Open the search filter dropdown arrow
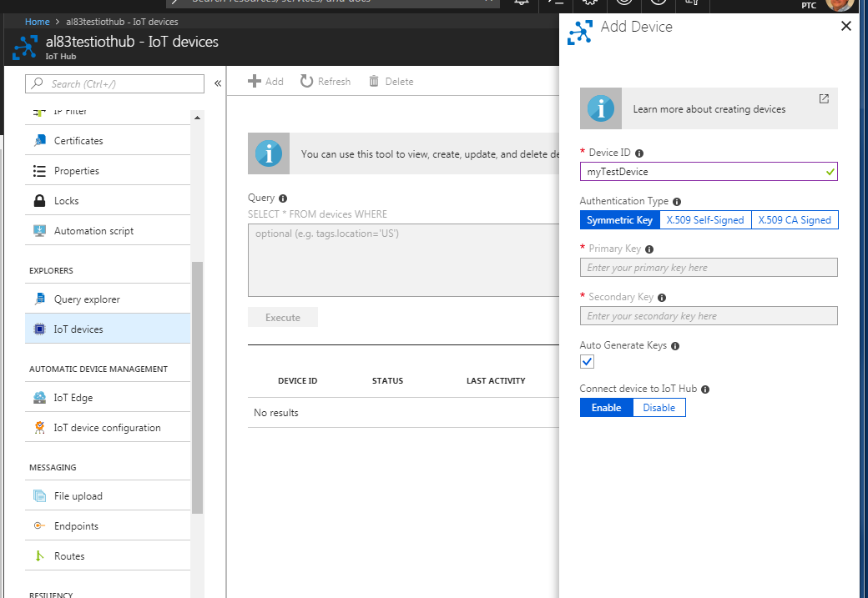The height and width of the screenshot is (598, 868). tap(488, 3)
